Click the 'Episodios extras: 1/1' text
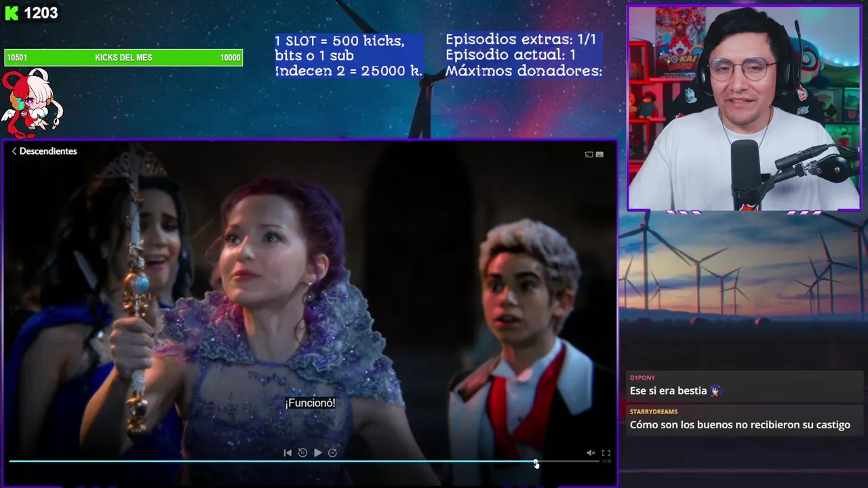 click(521, 39)
